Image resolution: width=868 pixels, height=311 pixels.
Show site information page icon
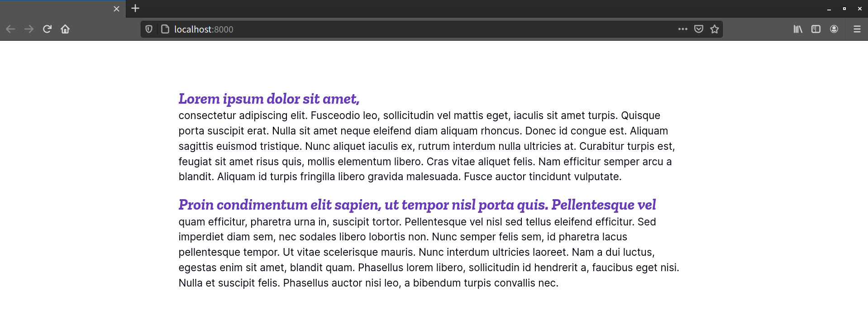(x=165, y=29)
